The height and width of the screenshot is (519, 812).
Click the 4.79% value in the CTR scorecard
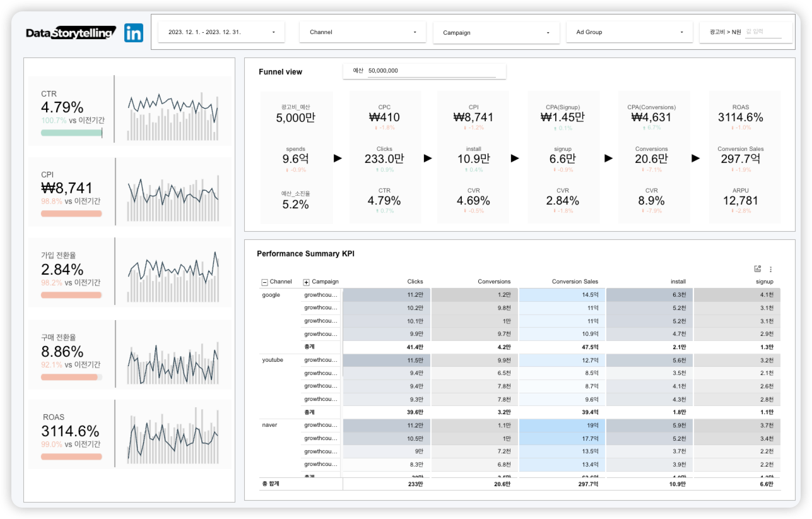click(x=62, y=107)
